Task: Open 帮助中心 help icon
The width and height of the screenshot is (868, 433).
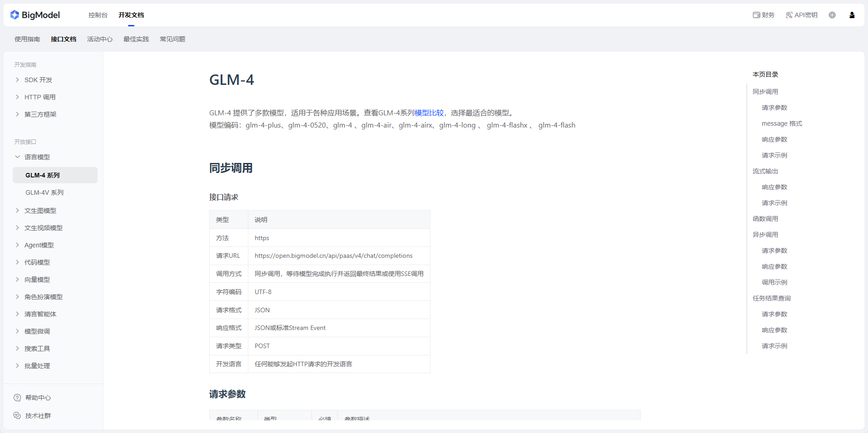Action: coord(17,398)
